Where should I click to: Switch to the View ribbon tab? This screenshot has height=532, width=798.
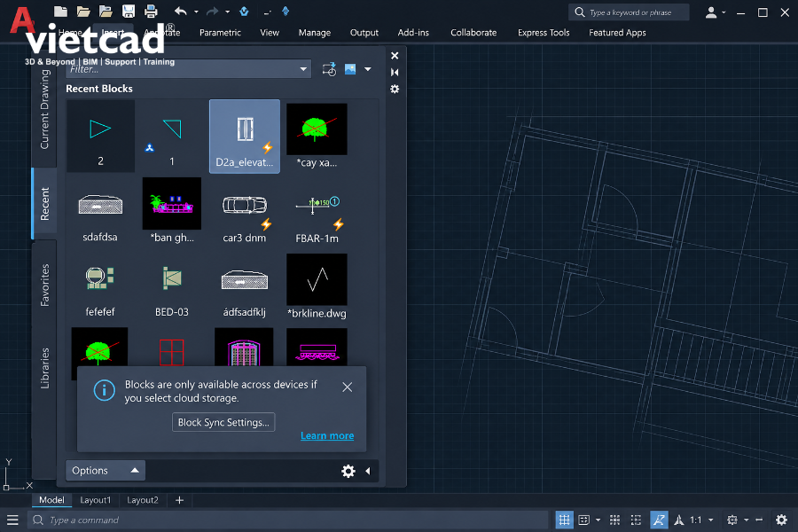pos(270,33)
